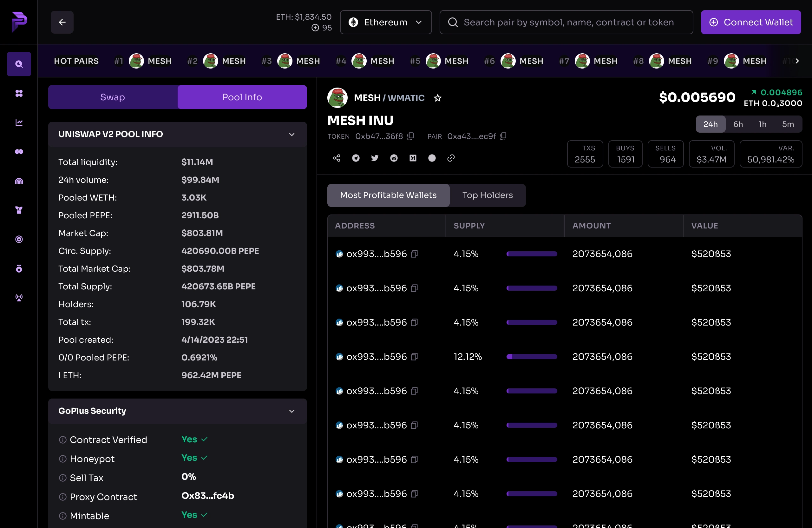Click the Total liquidity value $11.14M

pyautogui.click(x=197, y=162)
